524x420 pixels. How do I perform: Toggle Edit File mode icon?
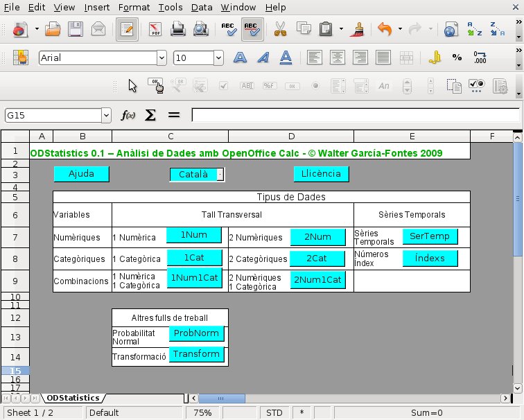coord(127,29)
